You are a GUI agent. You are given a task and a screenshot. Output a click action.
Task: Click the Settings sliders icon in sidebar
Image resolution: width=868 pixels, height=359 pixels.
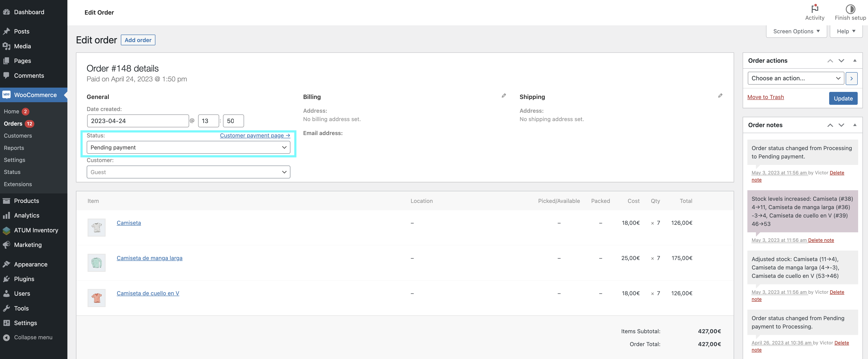pyautogui.click(x=6, y=323)
